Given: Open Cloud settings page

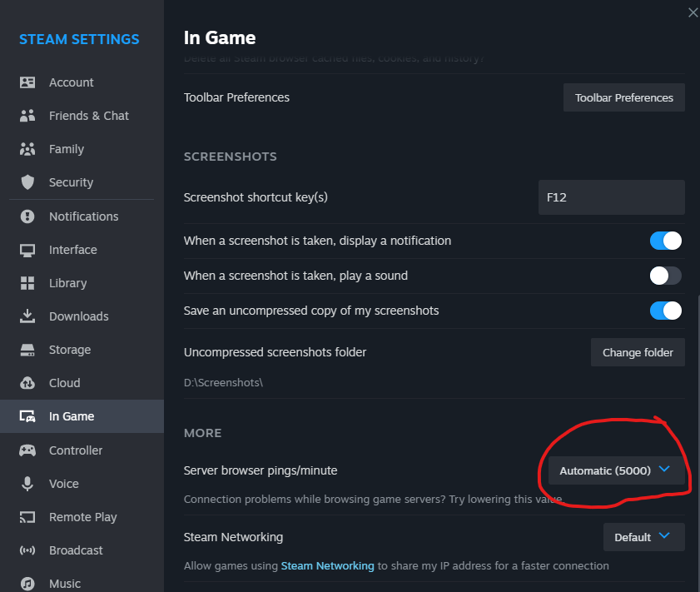Looking at the screenshot, I should (82, 383).
